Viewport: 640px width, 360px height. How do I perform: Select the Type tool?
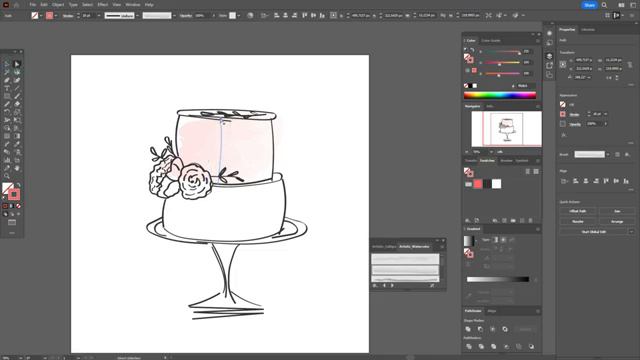[x=7, y=88]
